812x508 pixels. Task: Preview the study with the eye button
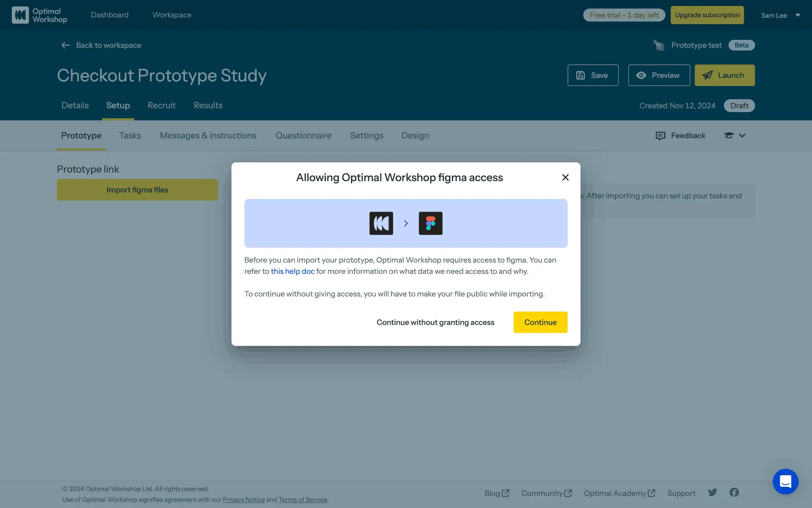(658, 75)
